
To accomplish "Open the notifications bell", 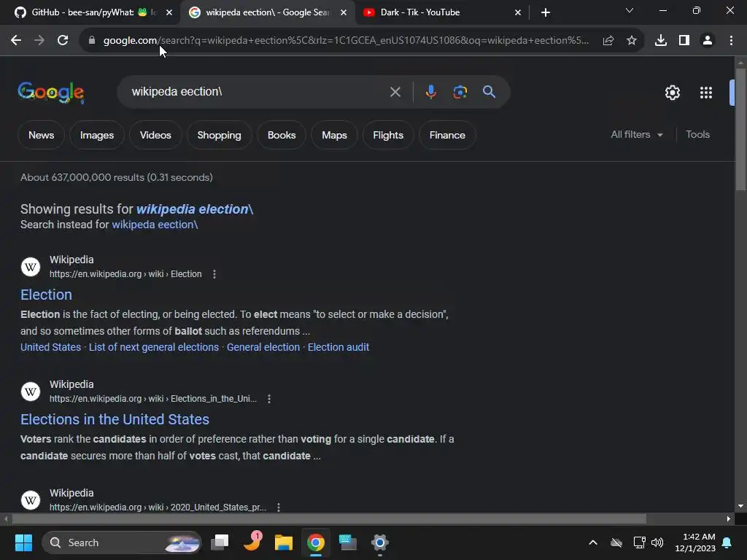I will 727,542.
